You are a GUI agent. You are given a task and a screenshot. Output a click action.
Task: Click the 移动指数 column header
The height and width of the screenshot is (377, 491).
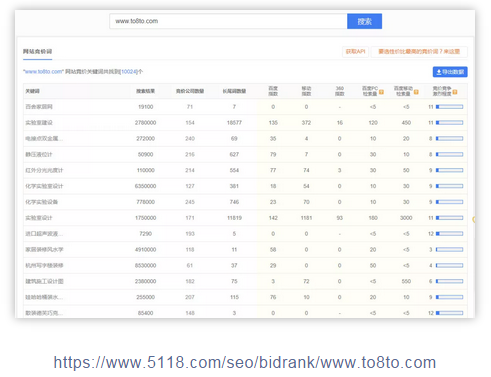tap(306, 91)
